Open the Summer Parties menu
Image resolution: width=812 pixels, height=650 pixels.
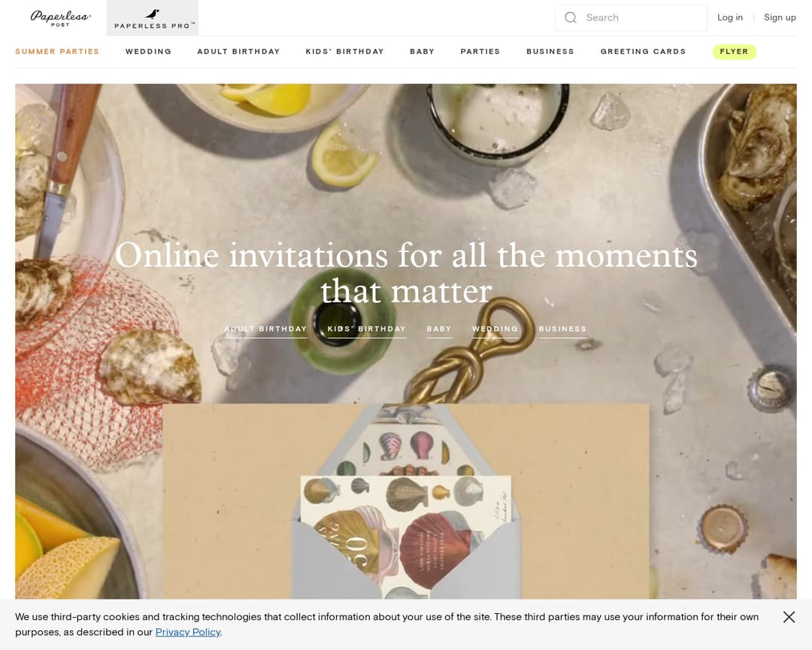tap(57, 51)
